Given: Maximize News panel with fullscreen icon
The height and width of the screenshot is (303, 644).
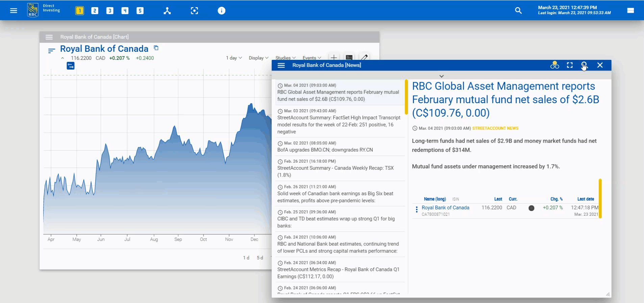Looking at the screenshot, I should 570,65.
